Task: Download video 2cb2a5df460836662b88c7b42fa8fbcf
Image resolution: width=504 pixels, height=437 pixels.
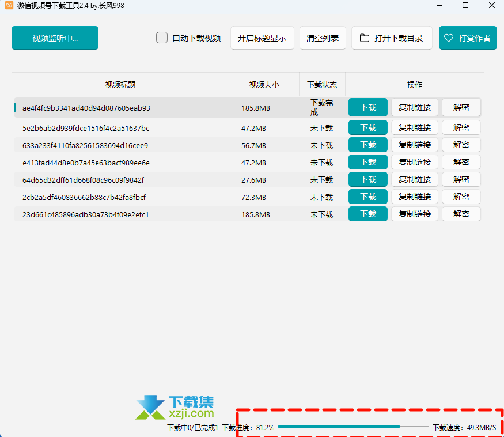Action: [367, 197]
